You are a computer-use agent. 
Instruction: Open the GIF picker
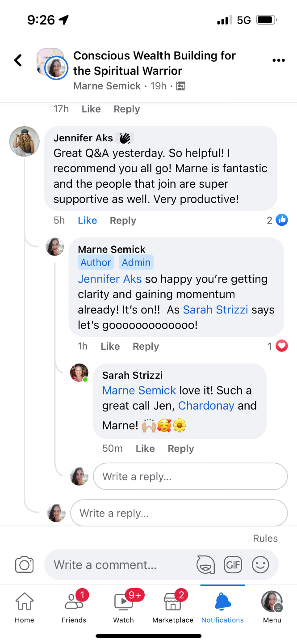[x=233, y=564]
